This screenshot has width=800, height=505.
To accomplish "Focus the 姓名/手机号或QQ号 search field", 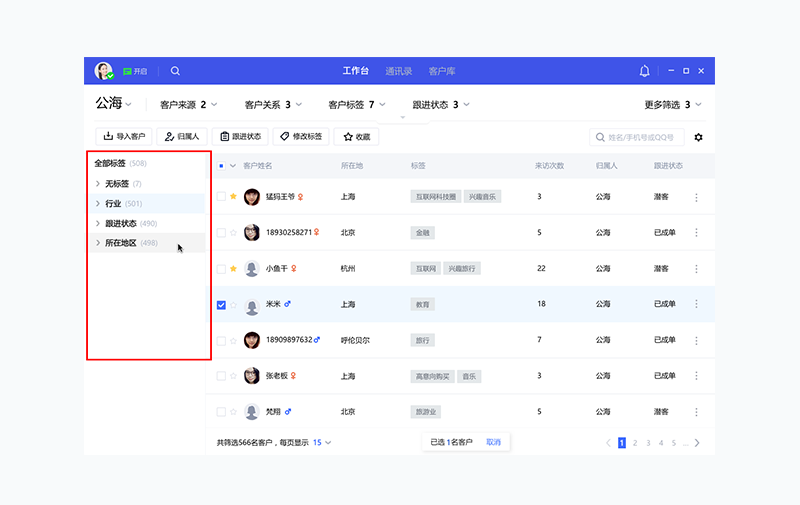I will tap(637, 137).
